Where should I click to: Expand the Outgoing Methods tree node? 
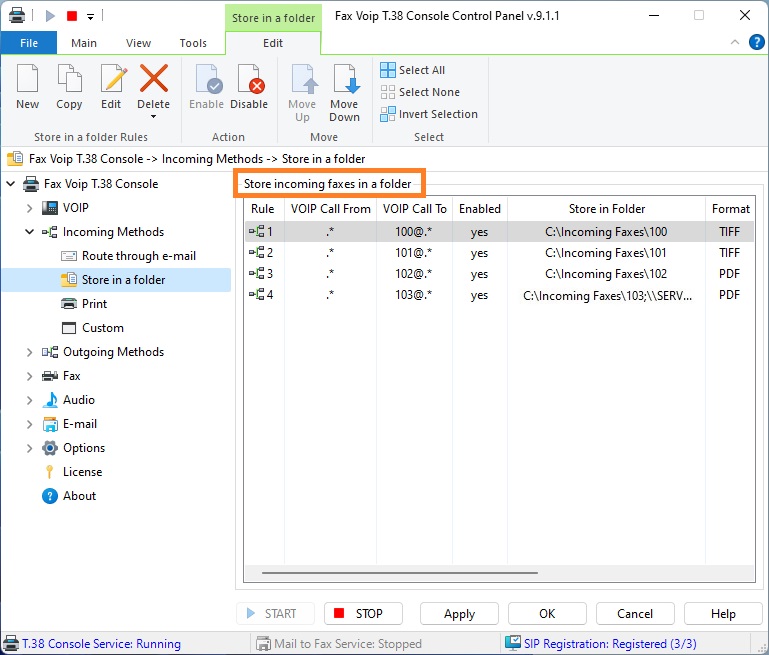tap(29, 352)
